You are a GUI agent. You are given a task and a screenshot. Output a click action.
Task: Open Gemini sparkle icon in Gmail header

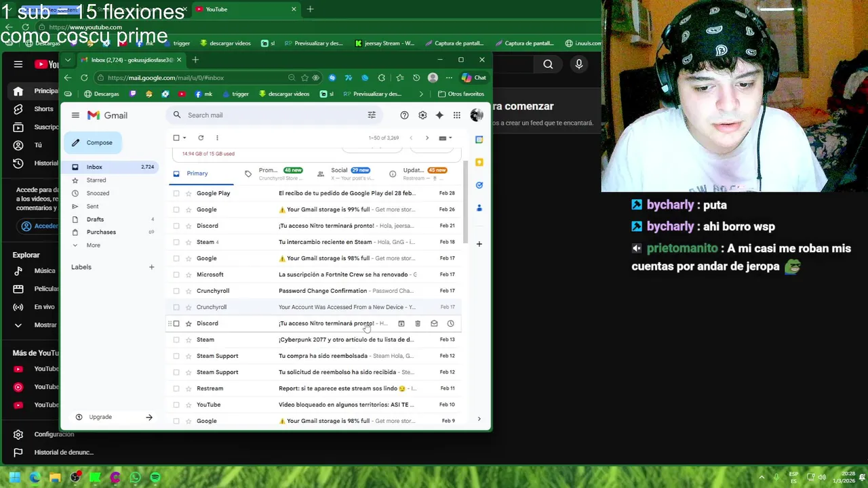[439, 115]
